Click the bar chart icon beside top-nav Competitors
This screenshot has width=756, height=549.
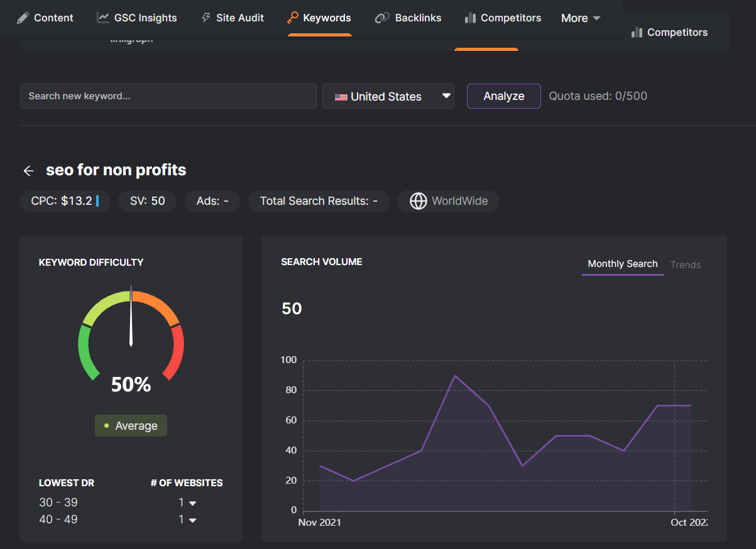coord(470,18)
